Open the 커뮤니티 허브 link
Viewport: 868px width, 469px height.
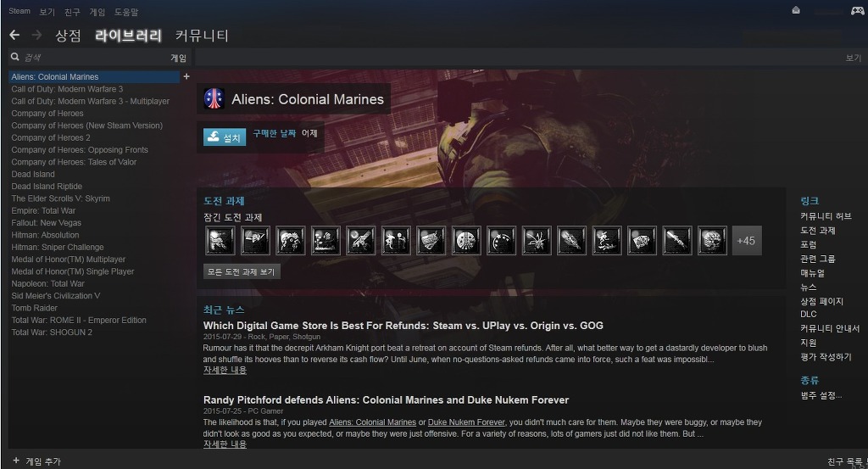coord(826,216)
